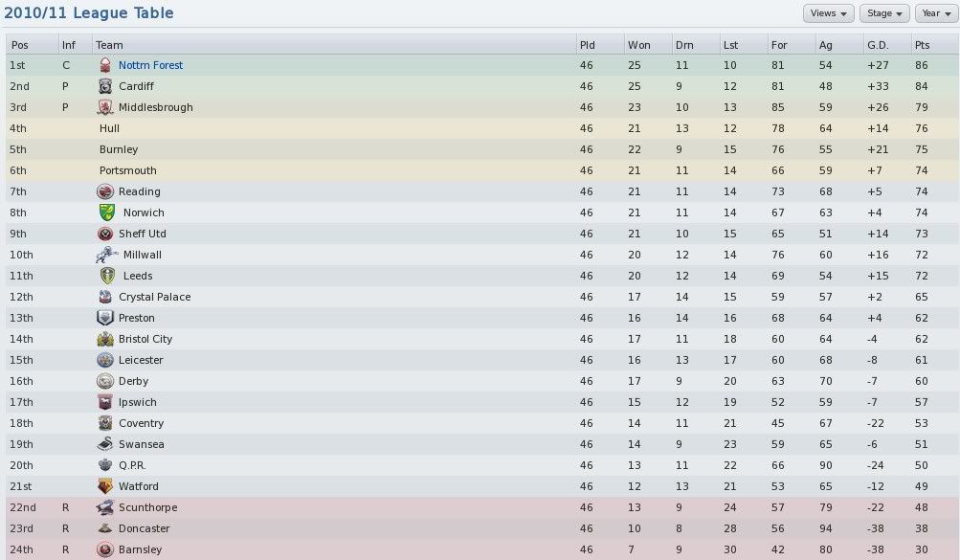
Task: Click the Watford club badge icon
Action: 105,486
